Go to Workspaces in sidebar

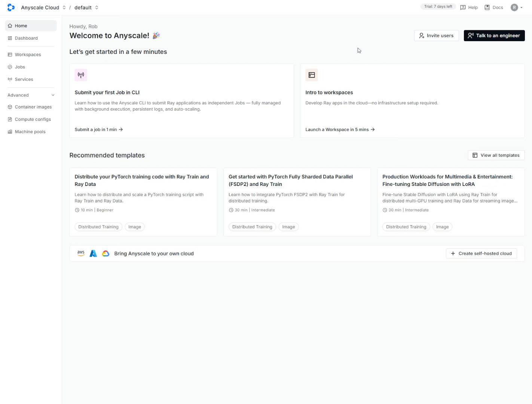click(x=31, y=55)
